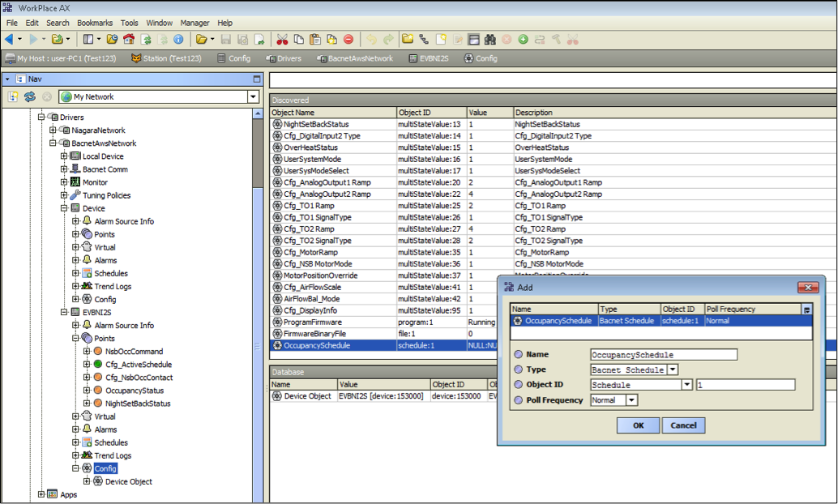The image size is (838, 504).
Task: Click the bookmarks folder clock icon
Action: (112, 40)
